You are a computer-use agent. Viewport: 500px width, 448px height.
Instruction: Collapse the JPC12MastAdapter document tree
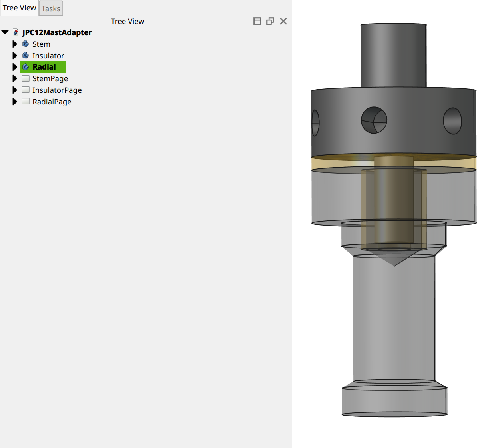pos(5,32)
